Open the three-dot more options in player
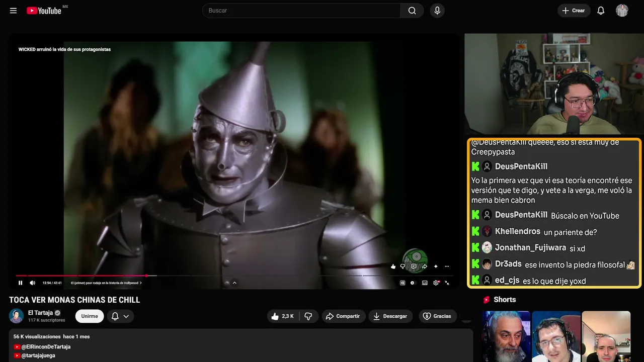644x362 pixels. coord(447,266)
